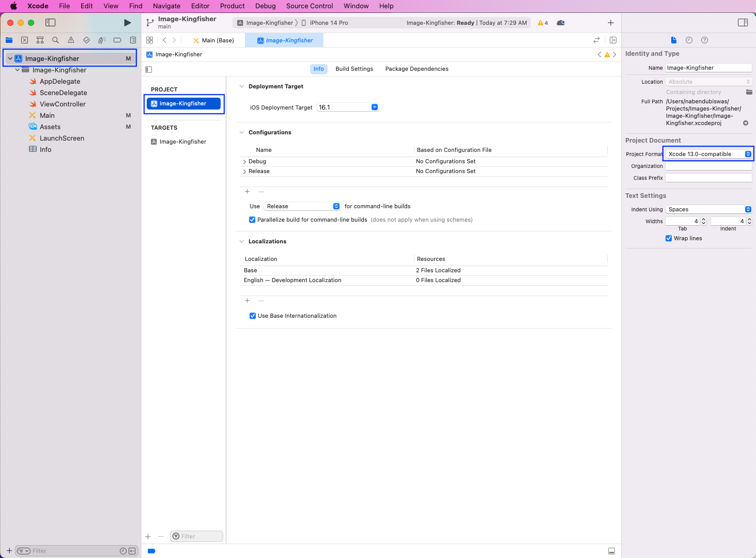The width and height of the screenshot is (756, 558).
Task: Toggle the debug area at bottom right
Action: coord(611,551)
